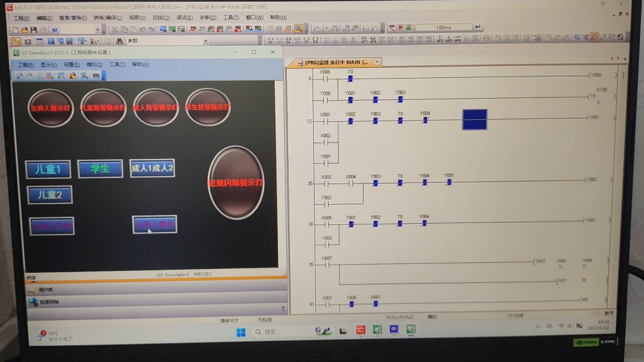
Task: Open the 调试(B) menu
Action: [184, 18]
